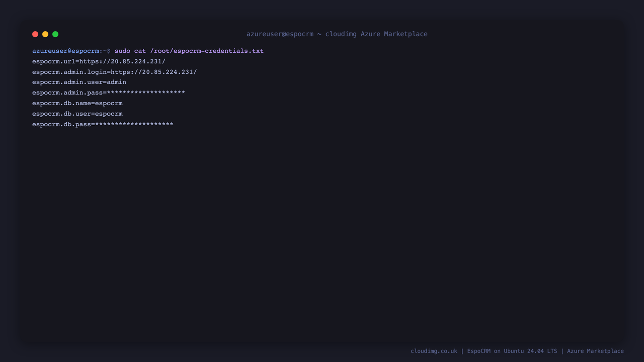Click the footer text 'cloudimg.co.uk | EspoCRM on Ubuntu 24.04 LTS'
644x362 pixels.
(x=484, y=351)
